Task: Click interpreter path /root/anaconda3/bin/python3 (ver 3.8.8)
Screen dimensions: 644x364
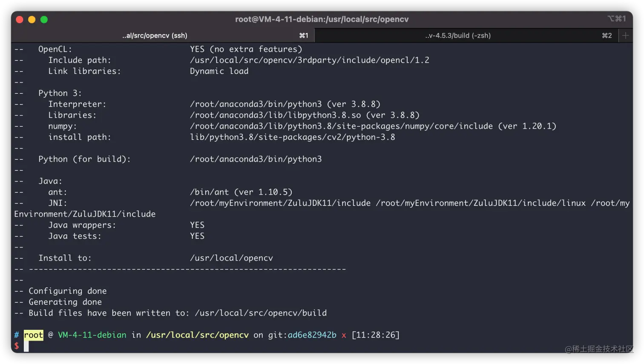Action: click(285, 104)
